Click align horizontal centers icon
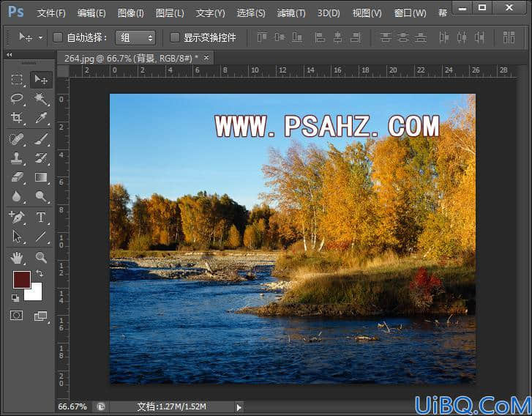 337,37
